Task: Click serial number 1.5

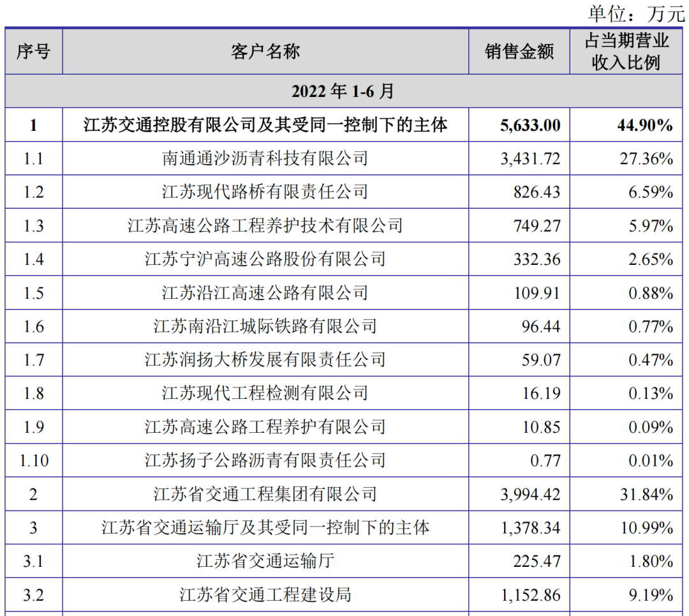Action: click(34, 293)
